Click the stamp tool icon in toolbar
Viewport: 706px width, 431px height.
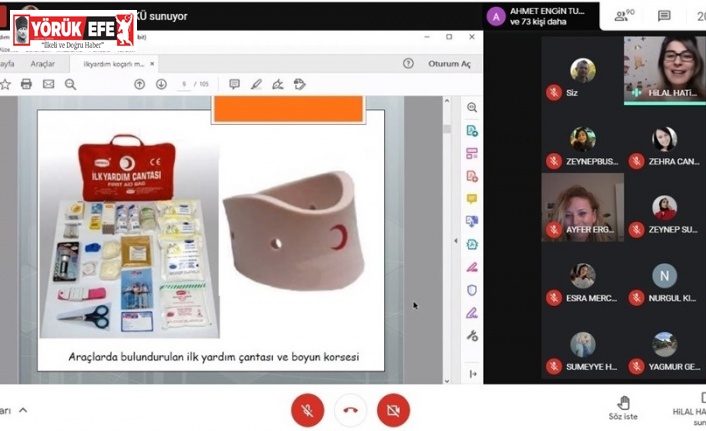(x=299, y=84)
